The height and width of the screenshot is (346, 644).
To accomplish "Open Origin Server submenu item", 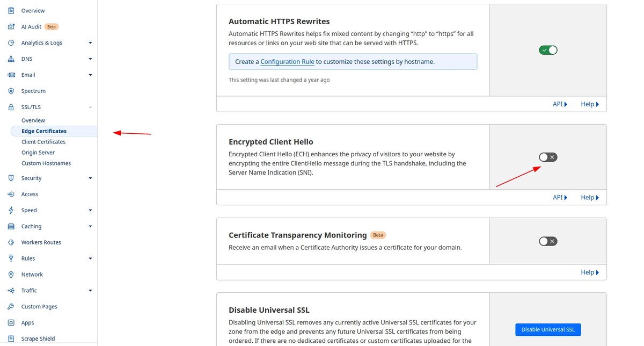I will pyautogui.click(x=38, y=153).
